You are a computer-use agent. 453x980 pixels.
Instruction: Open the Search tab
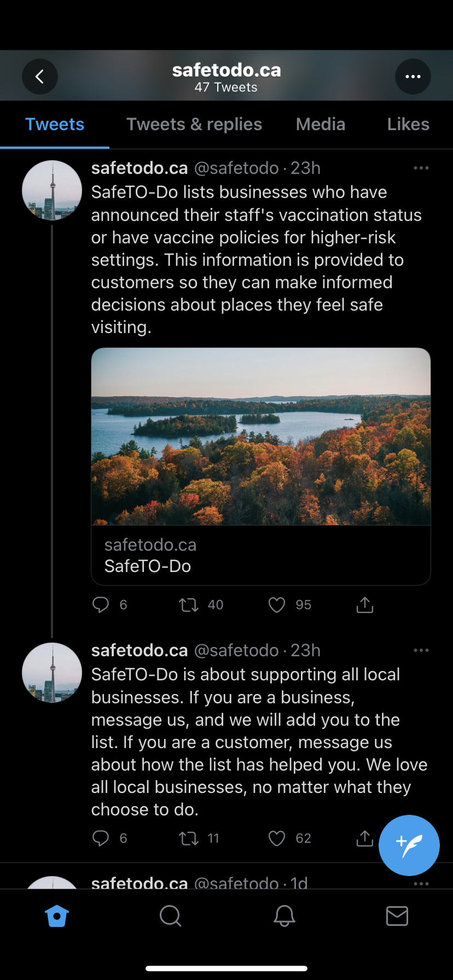coord(170,915)
